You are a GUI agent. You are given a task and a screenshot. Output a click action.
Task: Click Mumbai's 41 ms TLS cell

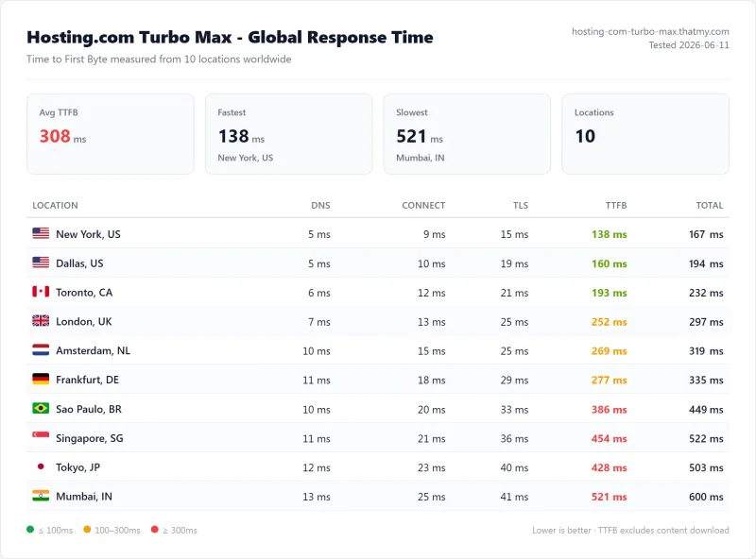coord(514,497)
